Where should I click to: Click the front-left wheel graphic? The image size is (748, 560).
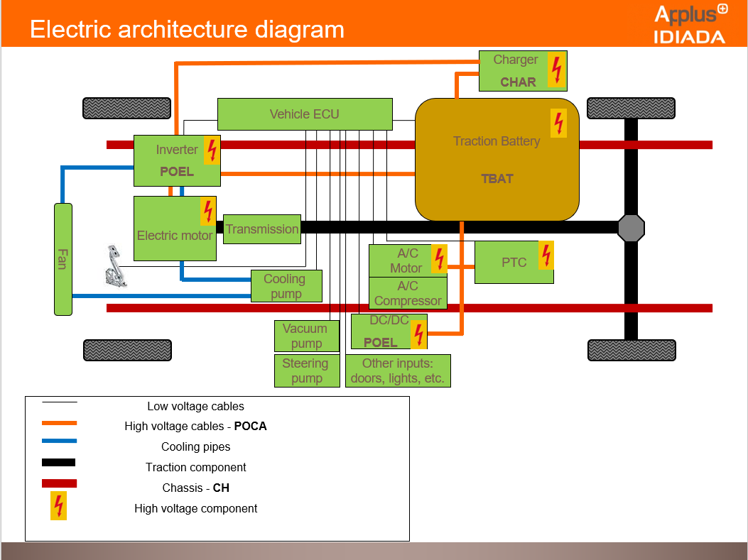point(126,108)
